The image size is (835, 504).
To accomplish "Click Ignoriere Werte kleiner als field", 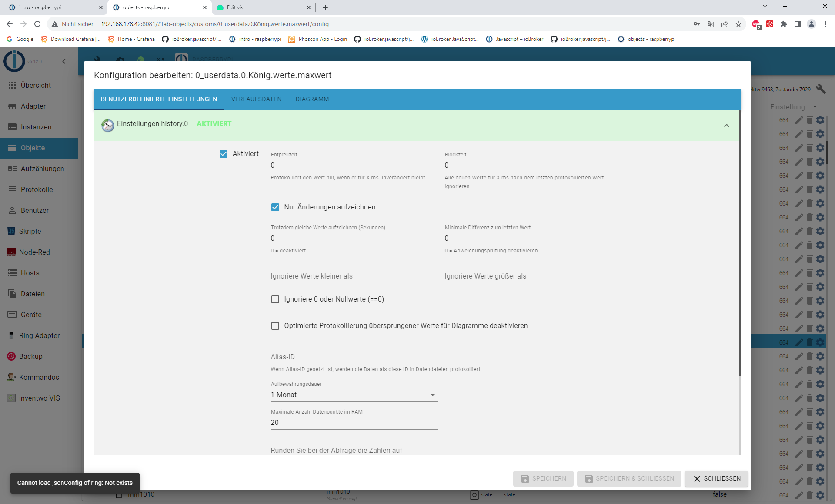I will (x=354, y=276).
